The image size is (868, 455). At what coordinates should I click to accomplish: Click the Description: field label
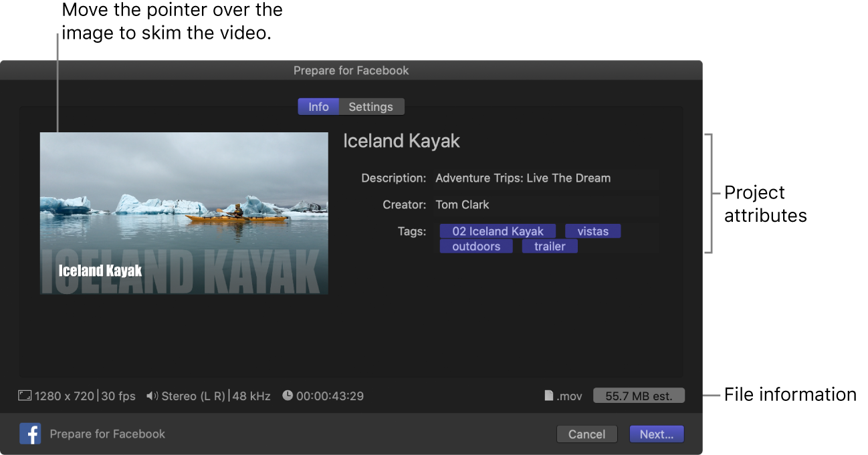(x=393, y=178)
